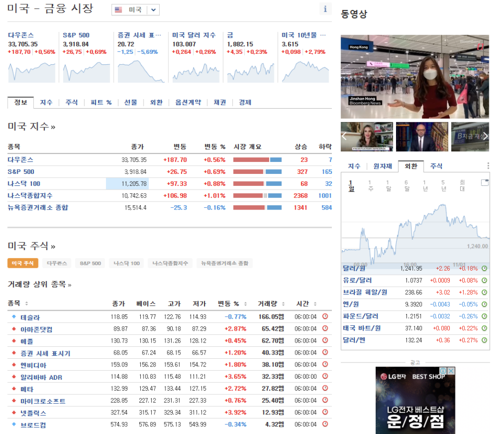Click the info icon beside the page title
Image resolution: width=504 pixels, height=434 pixels.
coord(325,9)
